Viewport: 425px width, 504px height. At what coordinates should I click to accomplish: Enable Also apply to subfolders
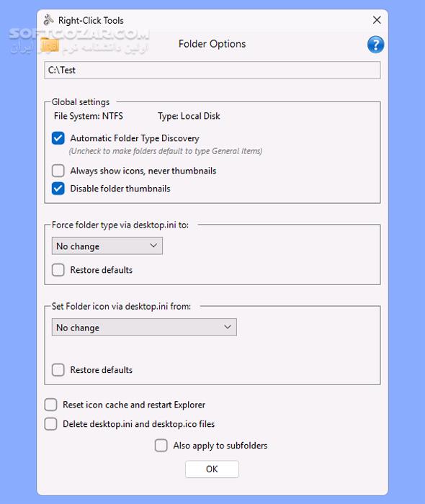(161, 446)
